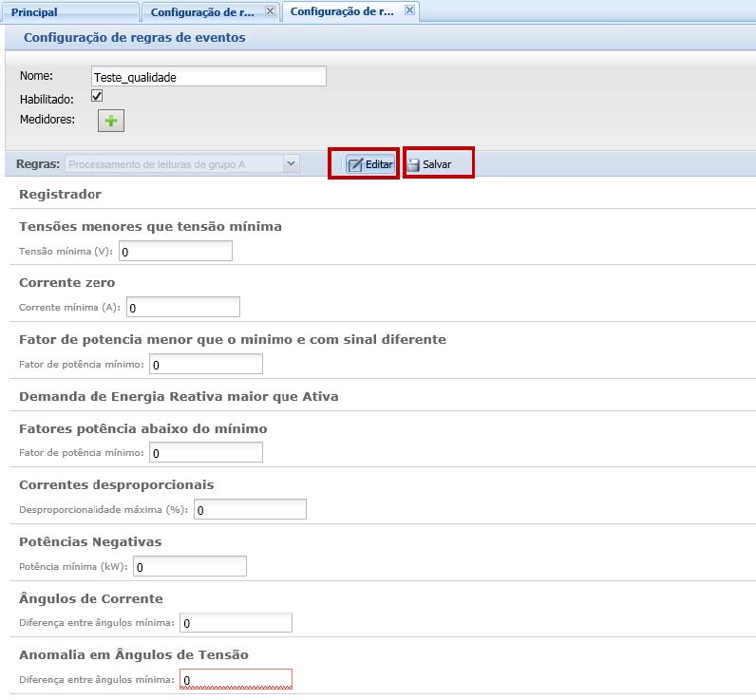
Task: Click Fator de potência mínimo under sinal diferente
Action: click(205, 365)
